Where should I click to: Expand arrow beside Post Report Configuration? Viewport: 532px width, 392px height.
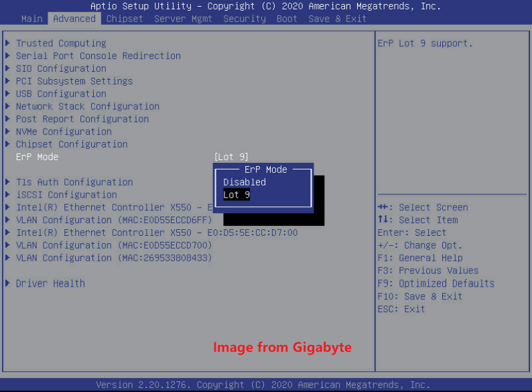point(7,119)
